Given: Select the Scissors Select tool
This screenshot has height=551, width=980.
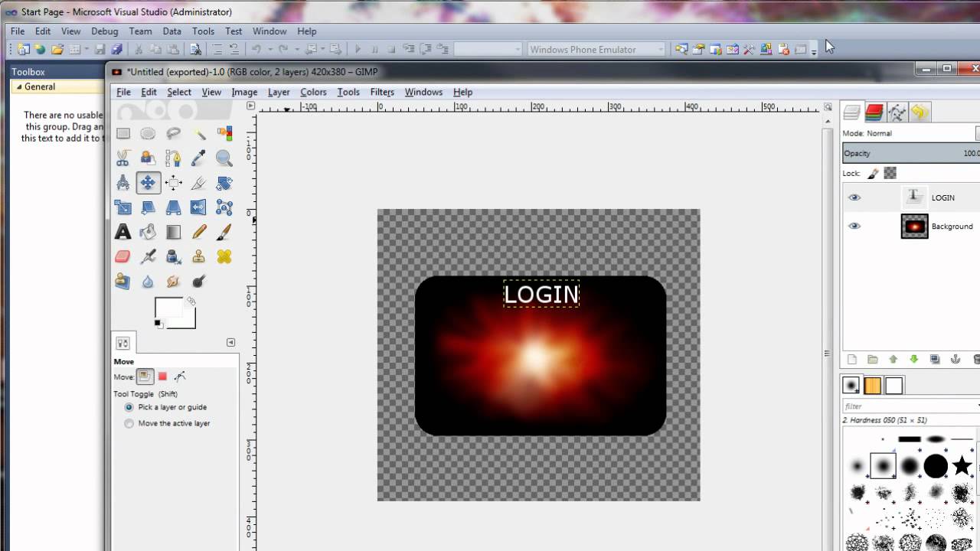Looking at the screenshot, I should pyautogui.click(x=122, y=158).
